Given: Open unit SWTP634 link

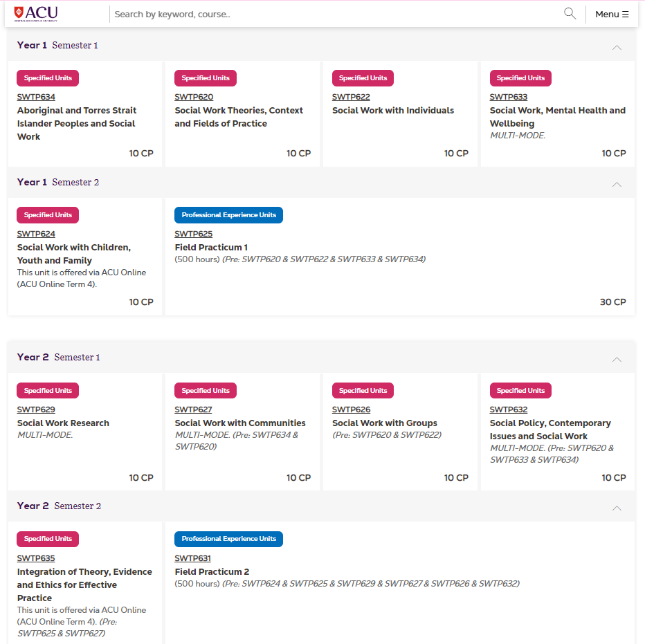Looking at the screenshot, I should (36, 98).
